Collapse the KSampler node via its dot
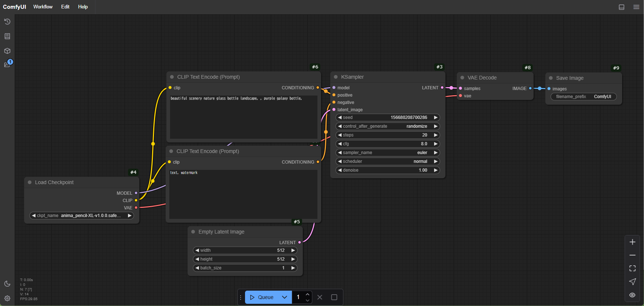 point(336,77)
